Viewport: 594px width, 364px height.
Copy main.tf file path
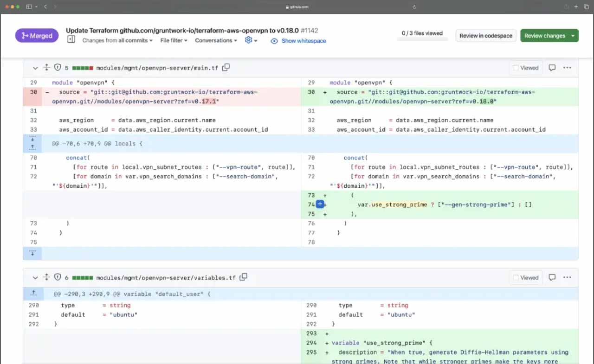226,68
